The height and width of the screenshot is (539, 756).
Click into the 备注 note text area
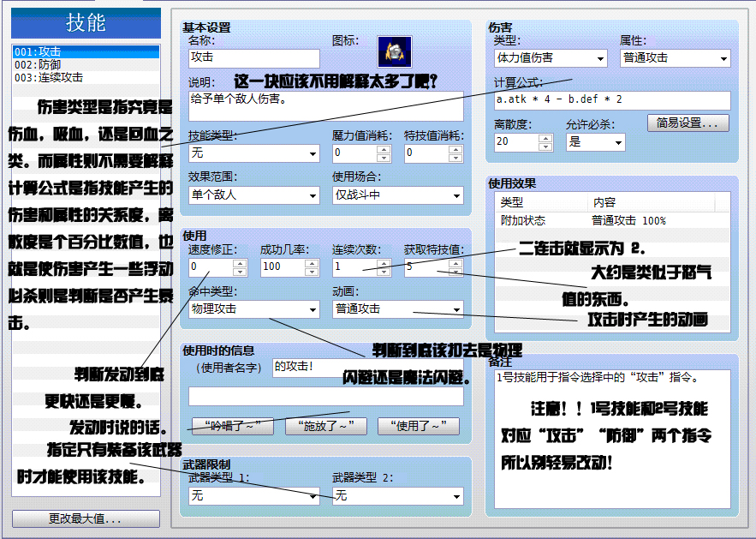pyautogui.click(x=612, y=439)
